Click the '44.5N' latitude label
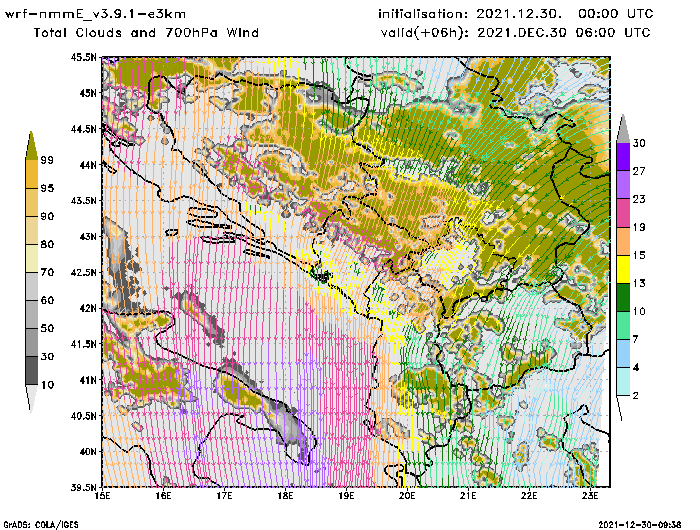Screen dimensions: 700x530 click(x=83, y=129)
